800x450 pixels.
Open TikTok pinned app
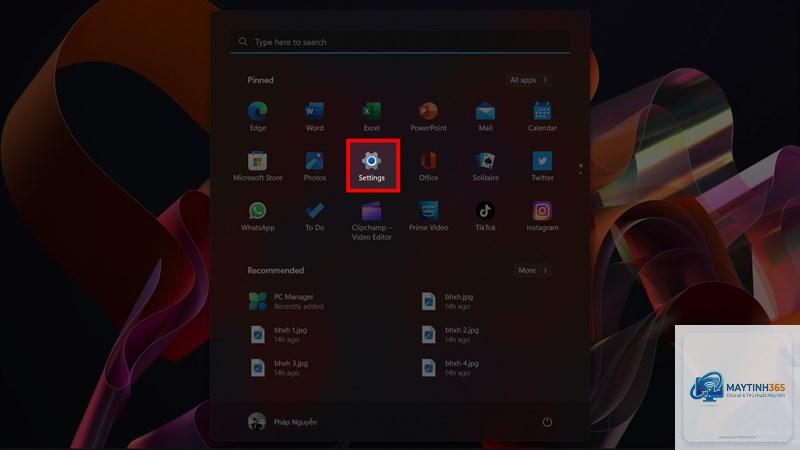(485, 216)
